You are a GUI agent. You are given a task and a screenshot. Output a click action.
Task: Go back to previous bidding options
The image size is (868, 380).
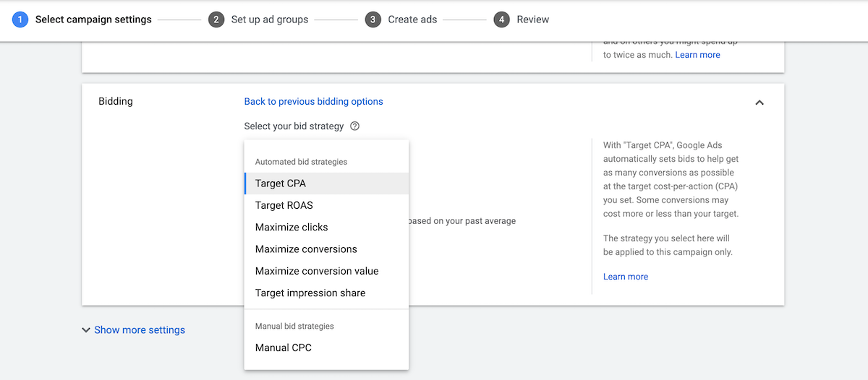tap(313, 102)
